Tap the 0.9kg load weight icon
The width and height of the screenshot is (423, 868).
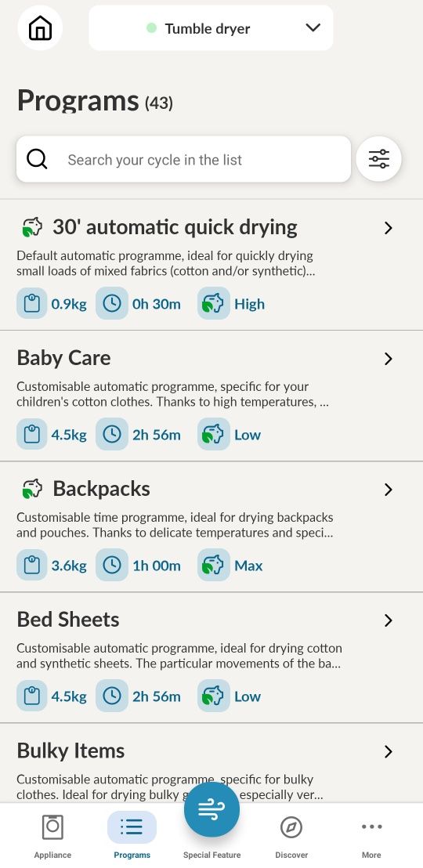(32, 303)
